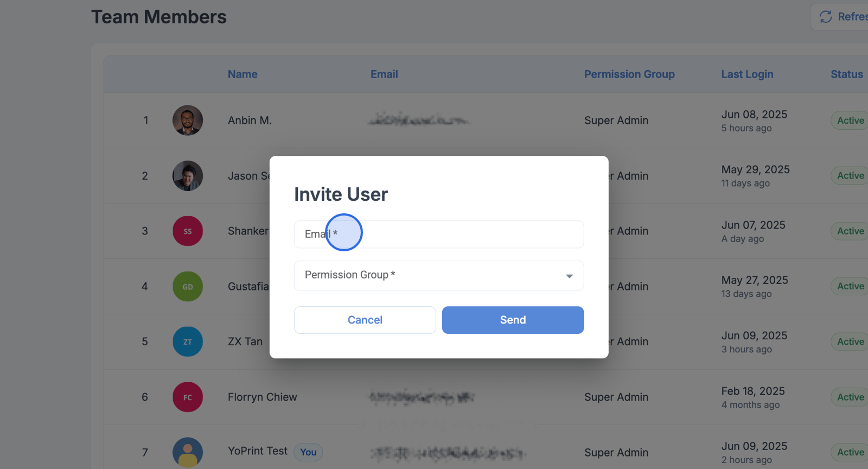Click YoPrint Test's default avatar icon

point(188,453)
